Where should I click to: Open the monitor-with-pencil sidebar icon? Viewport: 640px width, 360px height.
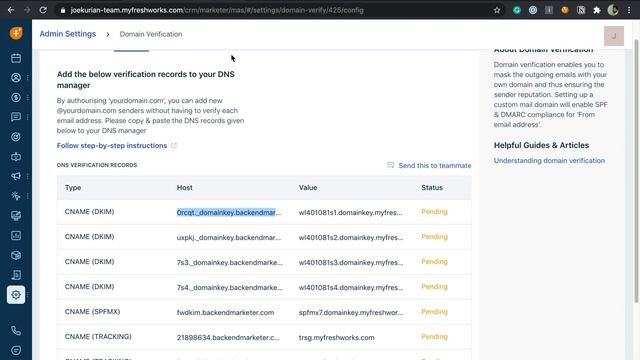[16, 216]
